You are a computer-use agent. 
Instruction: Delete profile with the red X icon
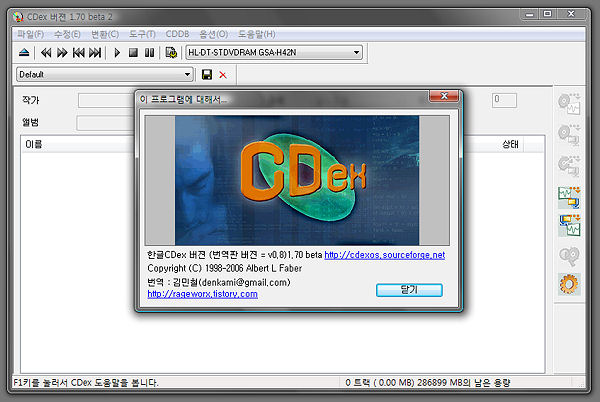click(223, 75)
